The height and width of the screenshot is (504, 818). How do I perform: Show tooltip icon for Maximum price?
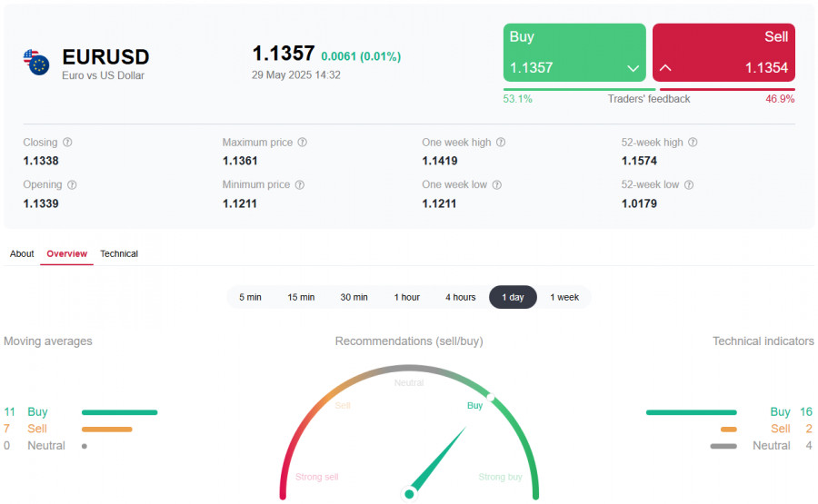[302, 142]
